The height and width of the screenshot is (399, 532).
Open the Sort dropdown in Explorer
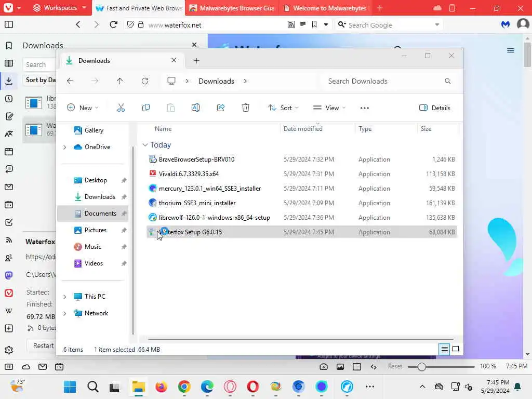283,108
